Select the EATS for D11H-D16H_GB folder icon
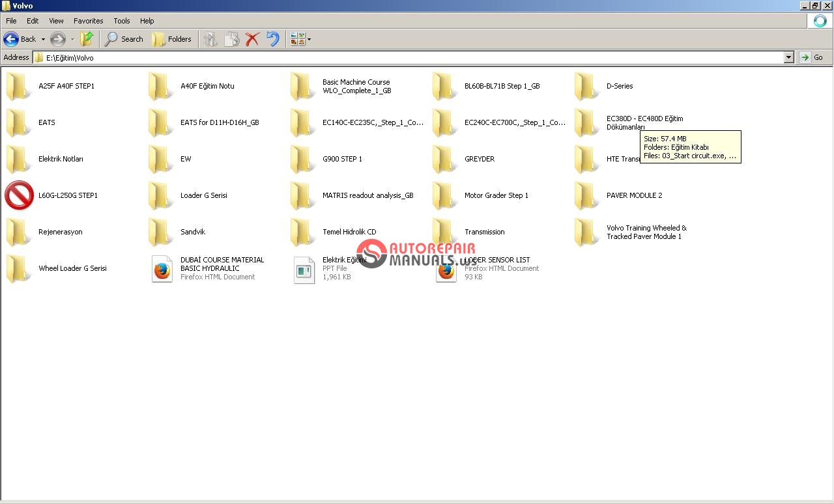Screen dimensions: 834x504 coord(160,122)
